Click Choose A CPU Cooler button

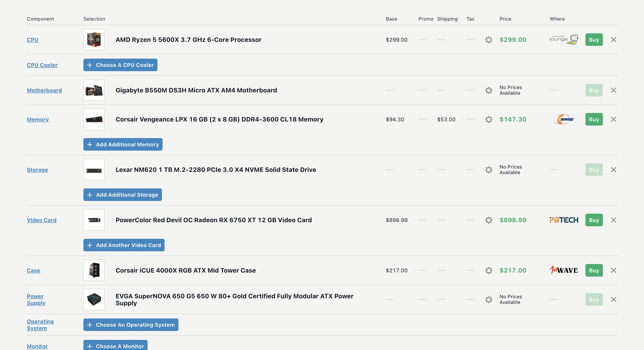coord(120,65)
